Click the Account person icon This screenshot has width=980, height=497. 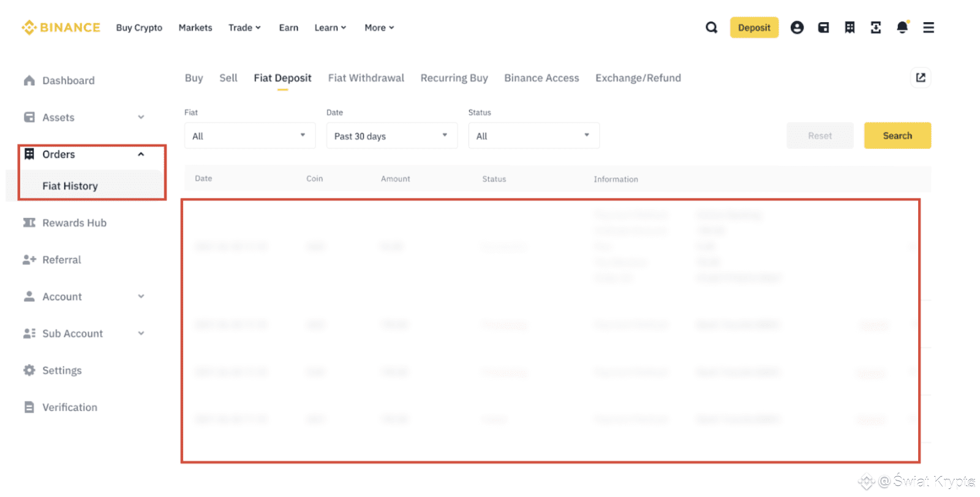coord(29,297)
